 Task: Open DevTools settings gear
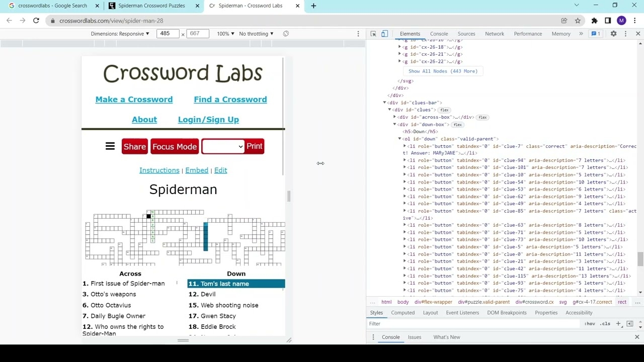[x=613, y=34]
